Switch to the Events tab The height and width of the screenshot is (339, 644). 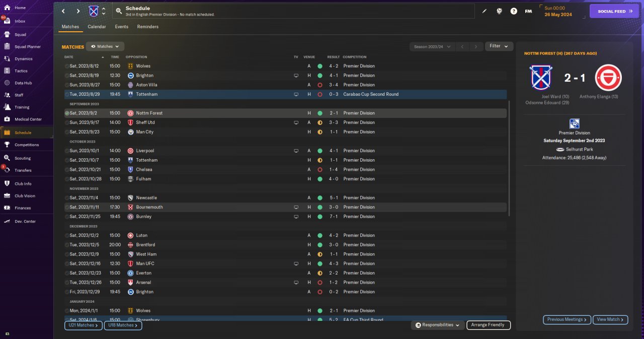coord(121,27)
